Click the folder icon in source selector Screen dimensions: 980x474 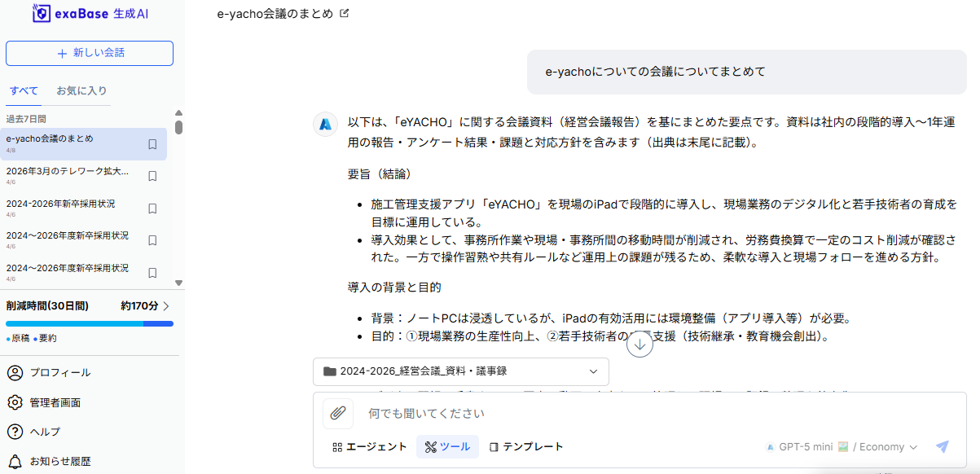(x=329, y=371)
